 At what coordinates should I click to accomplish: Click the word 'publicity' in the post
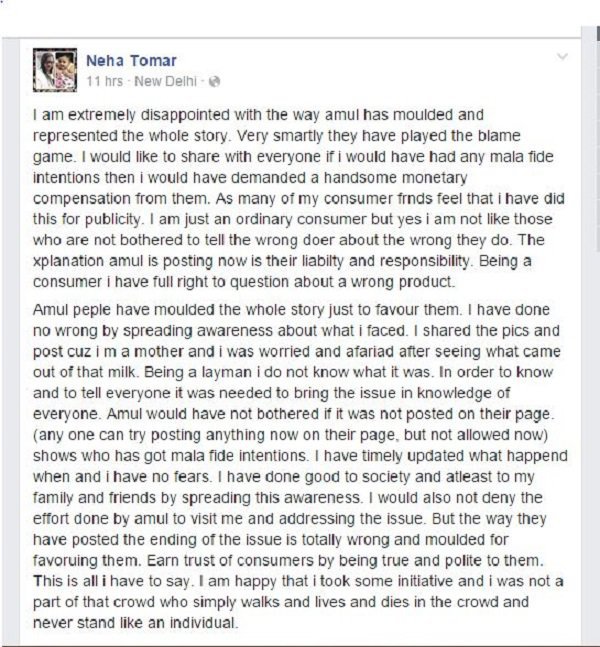click(x=113, y=220)
